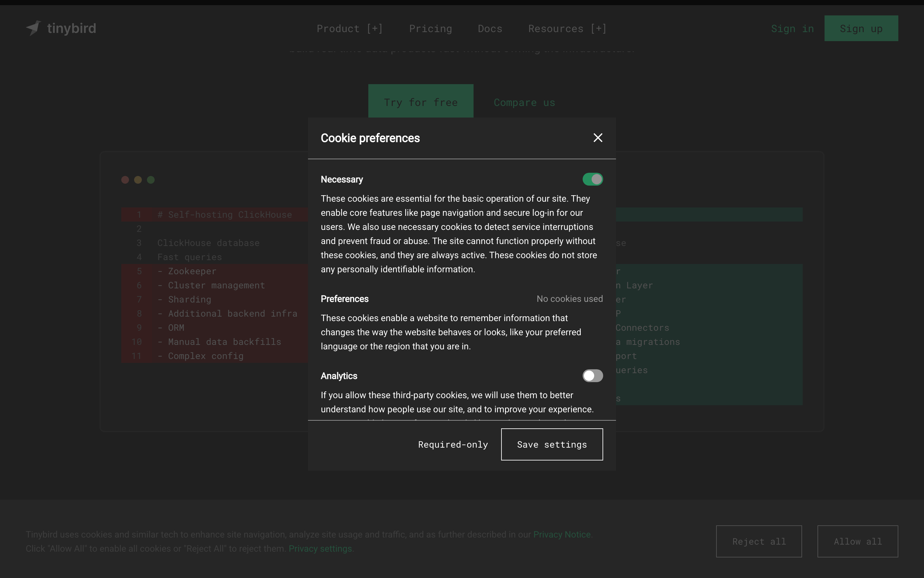Open the Pricing page
Viewport: 924px width, 578px height.
point(430,29)
